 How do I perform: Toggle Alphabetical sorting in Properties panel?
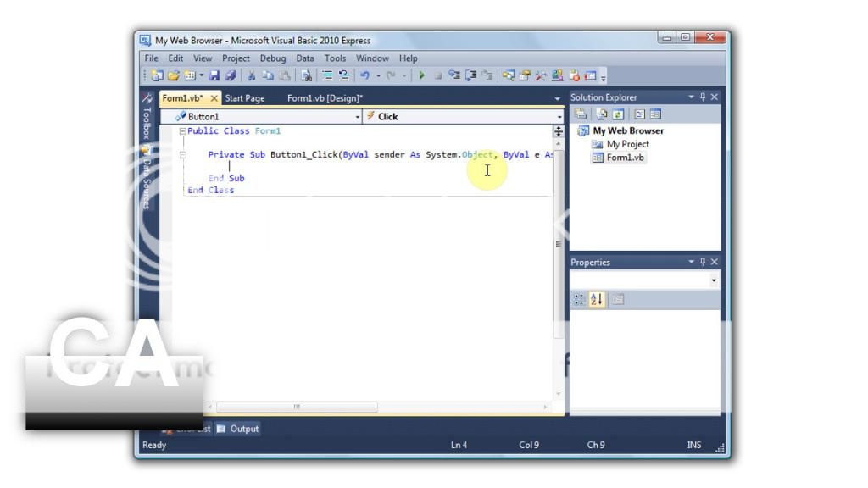[x=596, y=299]
